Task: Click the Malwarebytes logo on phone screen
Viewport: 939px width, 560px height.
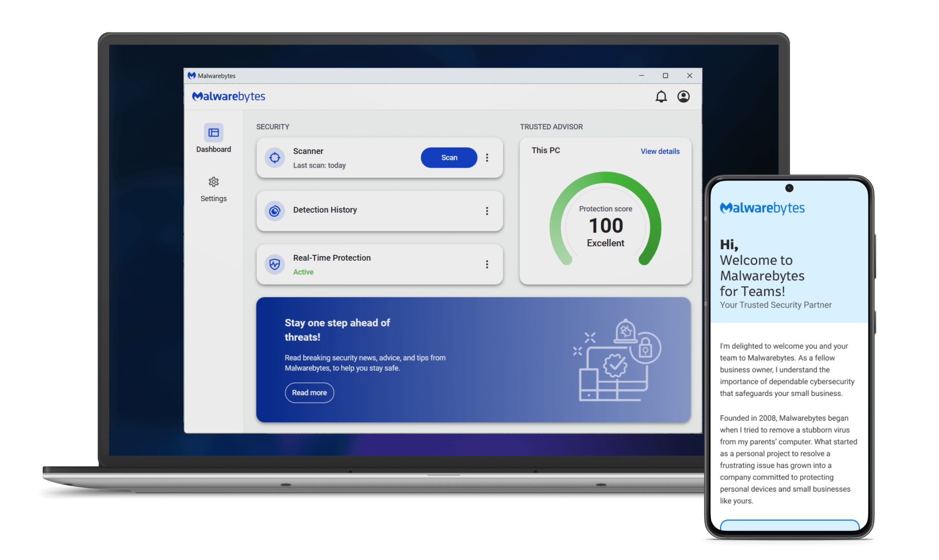Action: [762, 208]
